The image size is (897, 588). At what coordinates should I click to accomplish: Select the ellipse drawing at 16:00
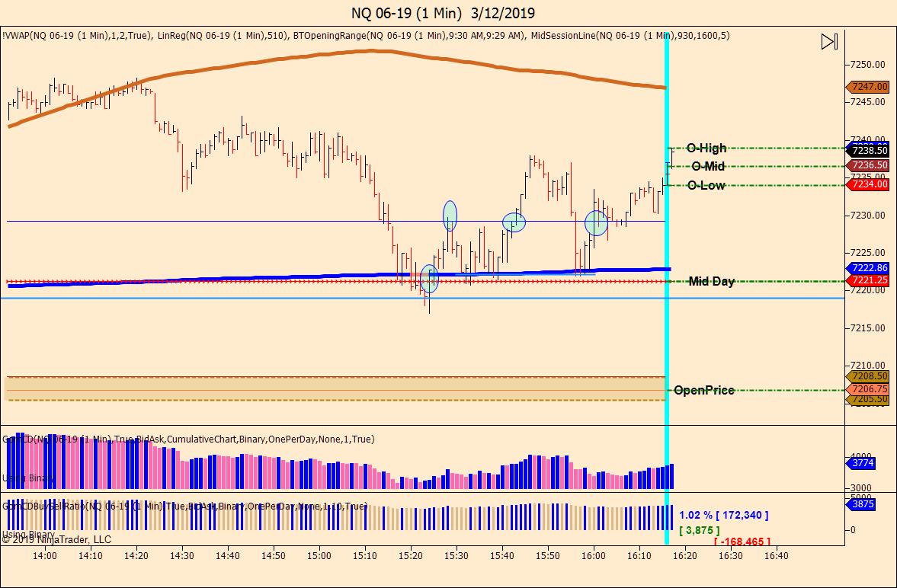click(x=596, y=223)
